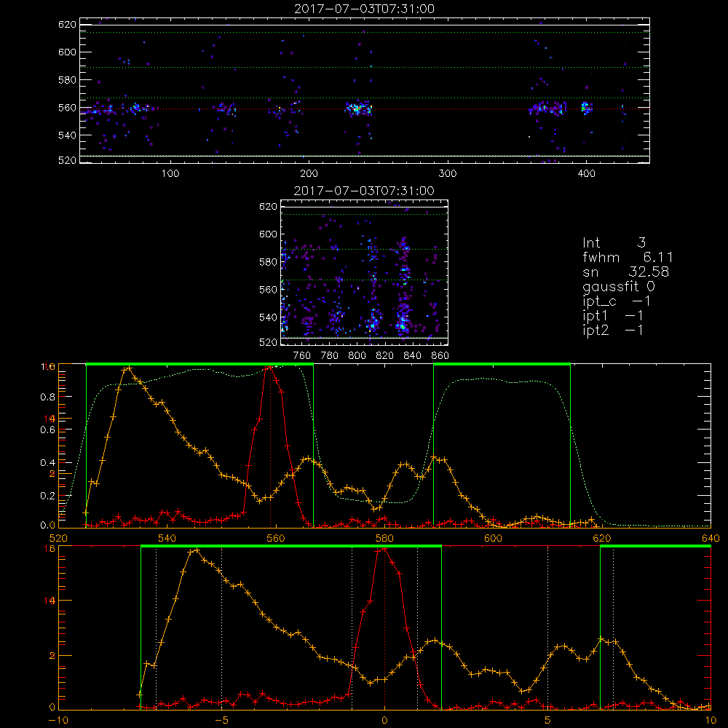This screenshot has width=728, height=728.
Task: Click the title 2017-07-03T07:31:00 above the wide top image
Action: pyautogui.click(x=364, y=9)
